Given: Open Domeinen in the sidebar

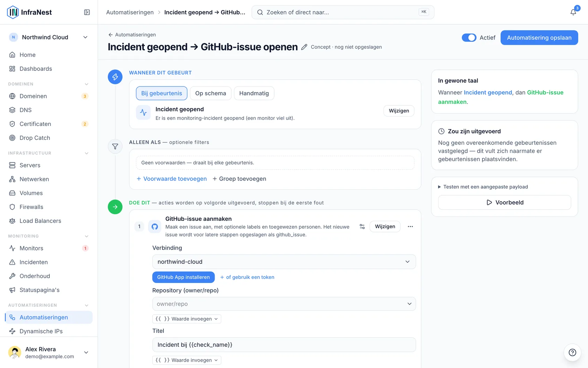Looking at the screenshot, I should (x=49, y=96).
